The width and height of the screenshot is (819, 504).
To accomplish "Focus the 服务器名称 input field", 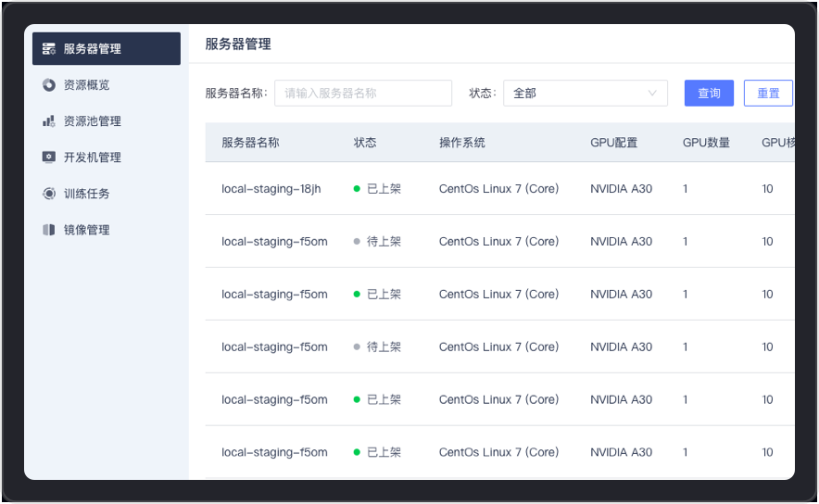I will (362, 94).
